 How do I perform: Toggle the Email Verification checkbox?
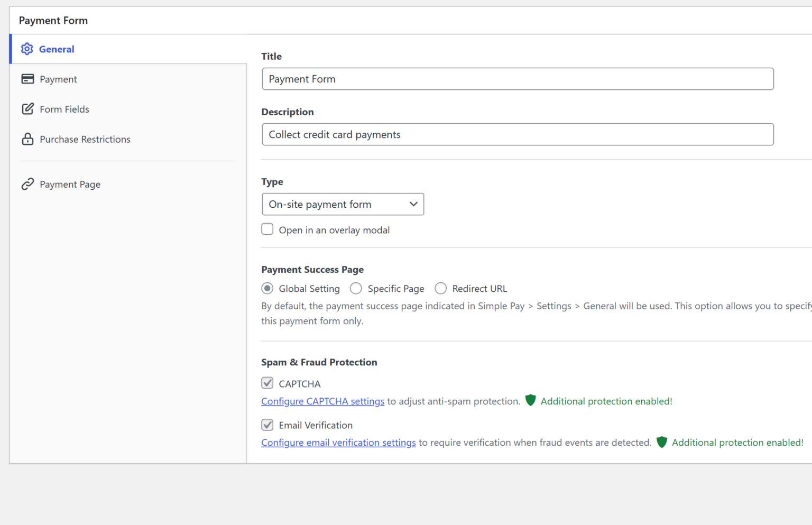tap(267, 425)
